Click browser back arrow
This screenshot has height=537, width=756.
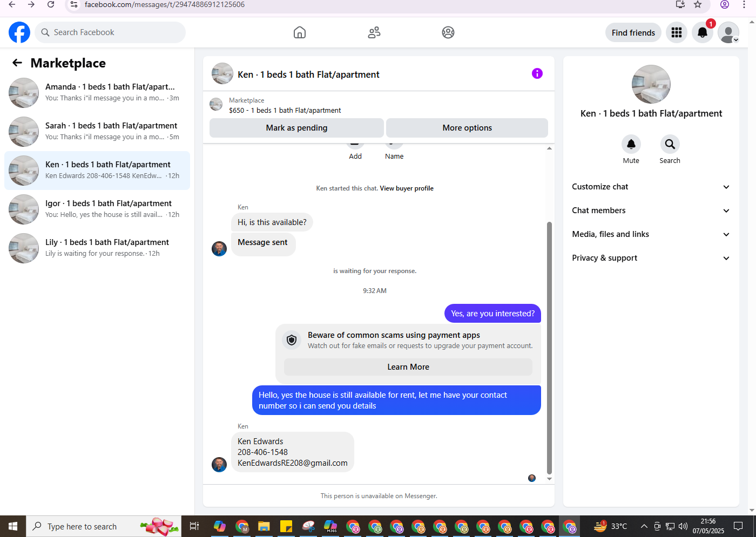click(12, 4)
